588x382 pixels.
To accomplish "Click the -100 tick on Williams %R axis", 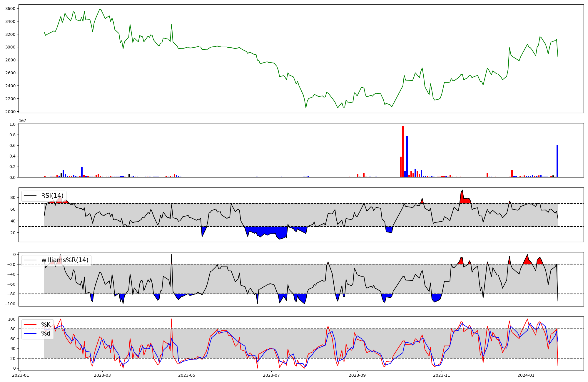I will coord(10,304).
